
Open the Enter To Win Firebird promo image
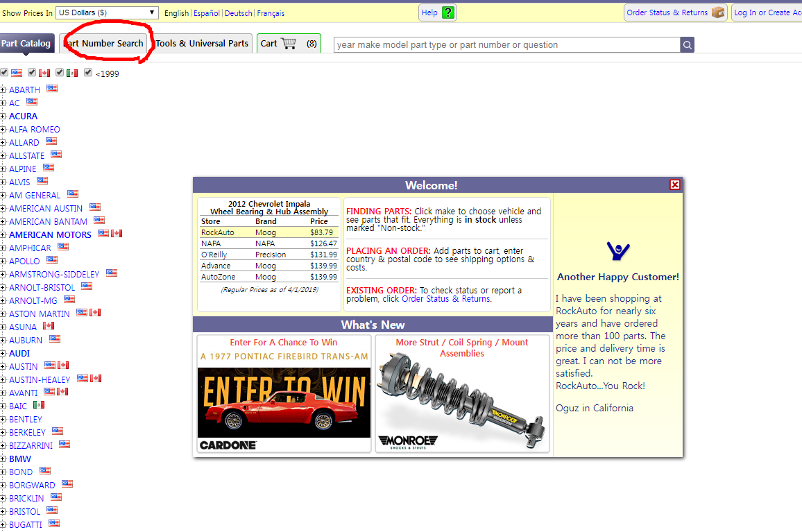click(x=284, y=402)
